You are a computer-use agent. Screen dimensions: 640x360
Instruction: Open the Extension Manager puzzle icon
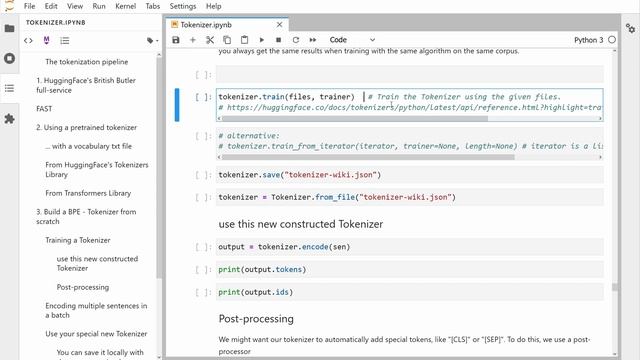(9, 119)
